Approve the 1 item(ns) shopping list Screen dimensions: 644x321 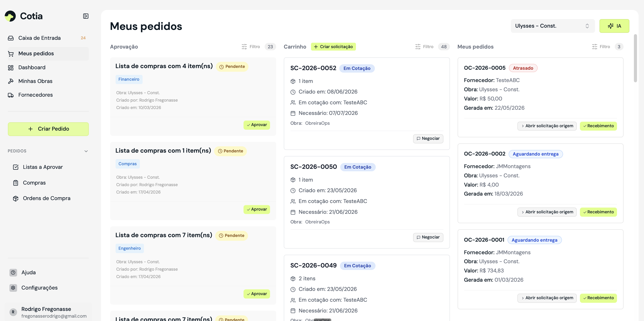coord(257,210)
